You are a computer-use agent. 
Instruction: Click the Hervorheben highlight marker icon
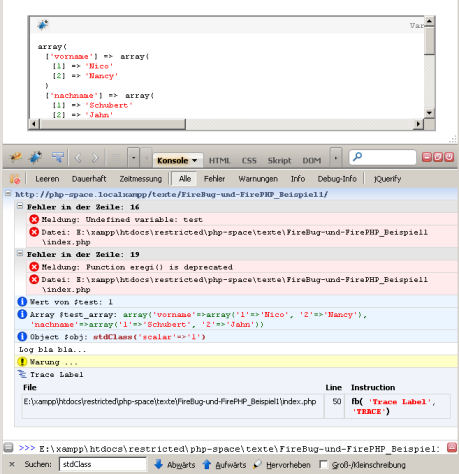pos(257,464)
